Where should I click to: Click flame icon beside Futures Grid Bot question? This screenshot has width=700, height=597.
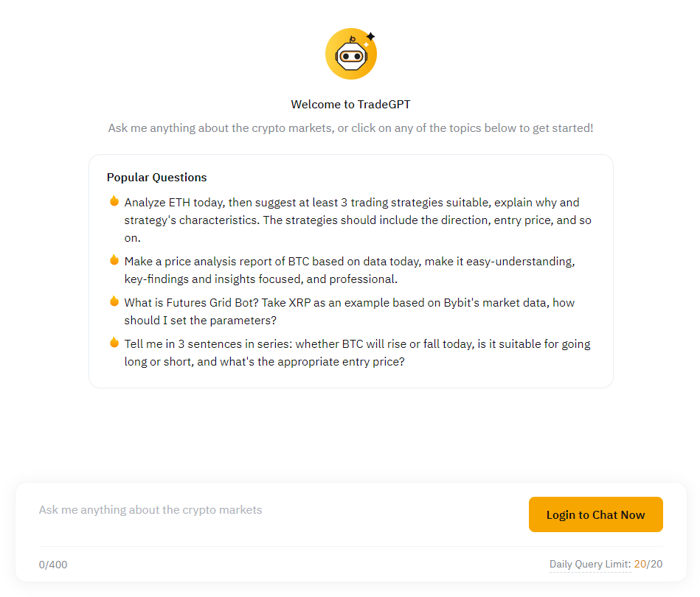click(x=114, y=301)
